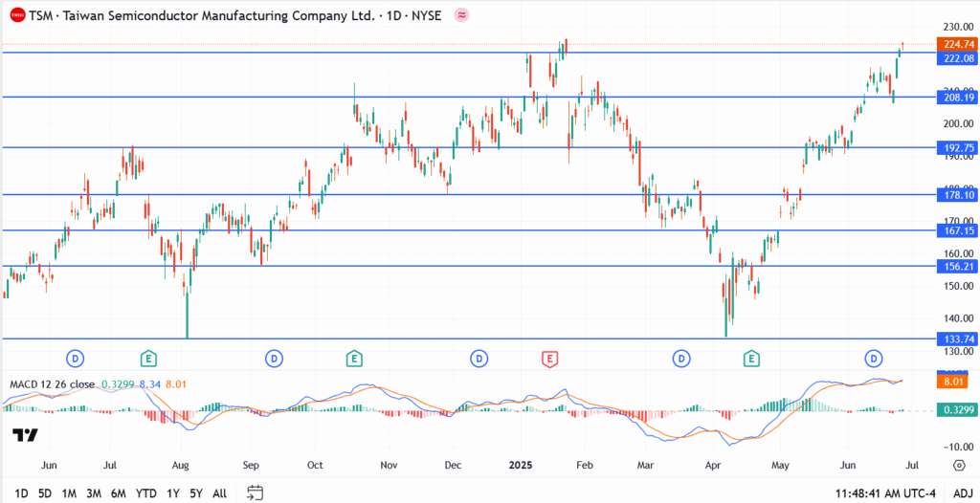Screen dimensions: 980x503
Task: Click the green 0.3299 histogram axis label
Action: [x=956, y=410]
